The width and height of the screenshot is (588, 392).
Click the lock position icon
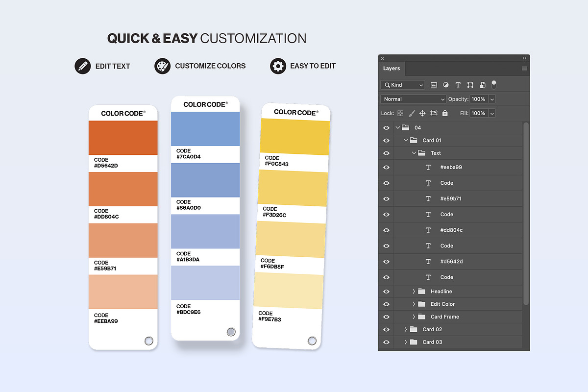point(422,113)
